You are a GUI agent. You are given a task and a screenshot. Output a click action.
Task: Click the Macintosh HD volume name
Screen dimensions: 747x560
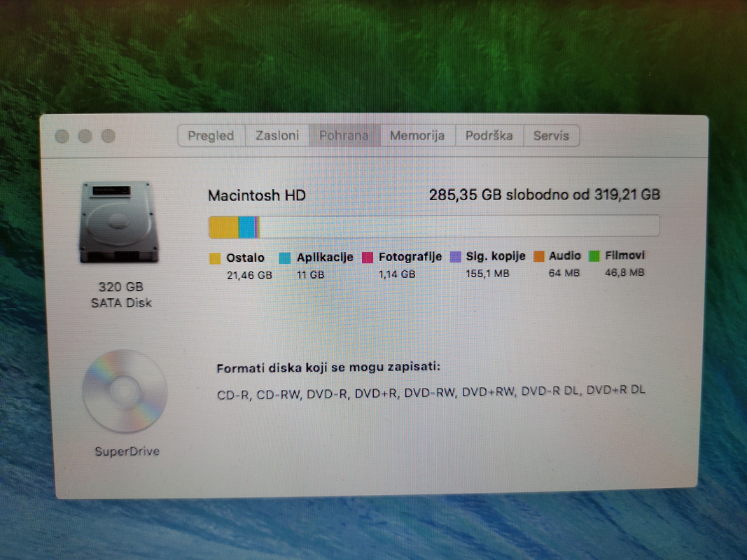point(257,195)
